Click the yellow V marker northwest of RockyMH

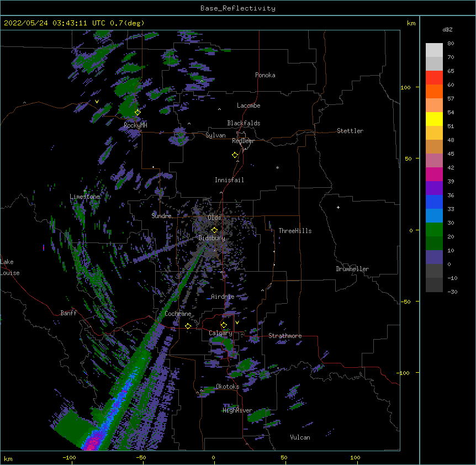[97, 102]
